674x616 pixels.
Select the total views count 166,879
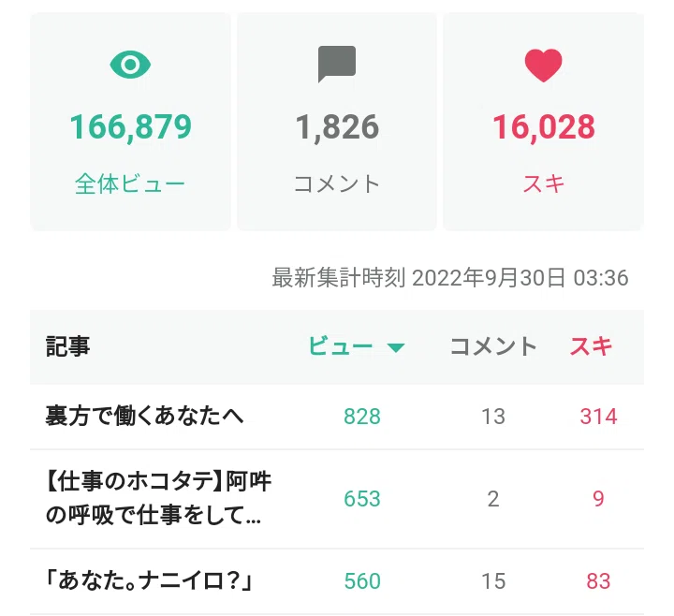click(131, 127)
